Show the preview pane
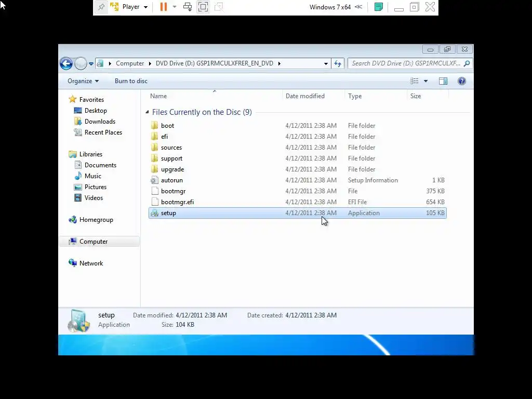 pos(443,81)
